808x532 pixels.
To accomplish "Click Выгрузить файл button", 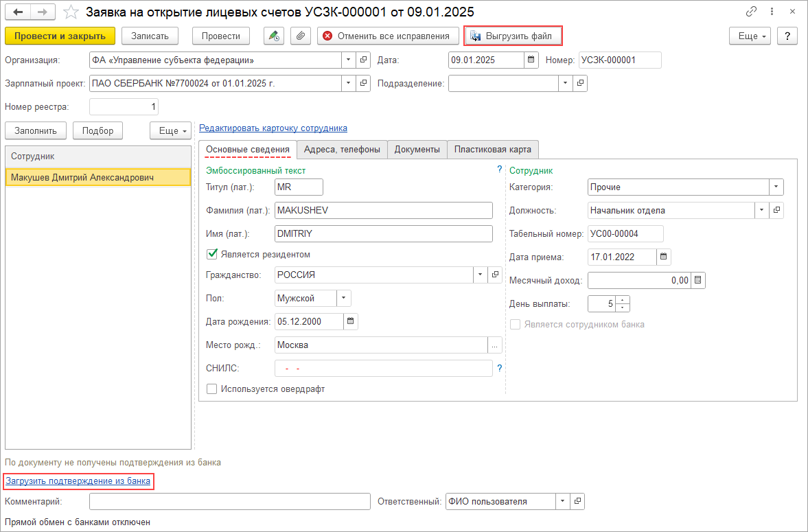I will [x=513, y=36].
